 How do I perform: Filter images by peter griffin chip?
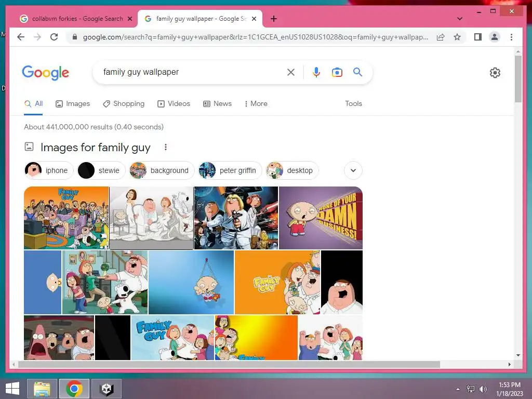[x=230, y=170]
